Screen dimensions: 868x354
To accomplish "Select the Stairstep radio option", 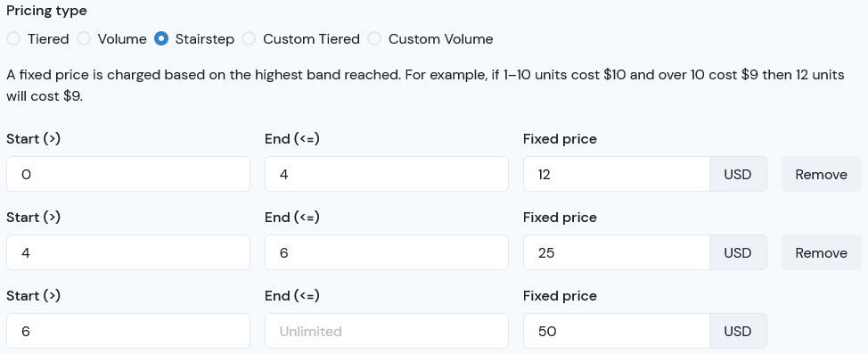I will click(161, 38).
